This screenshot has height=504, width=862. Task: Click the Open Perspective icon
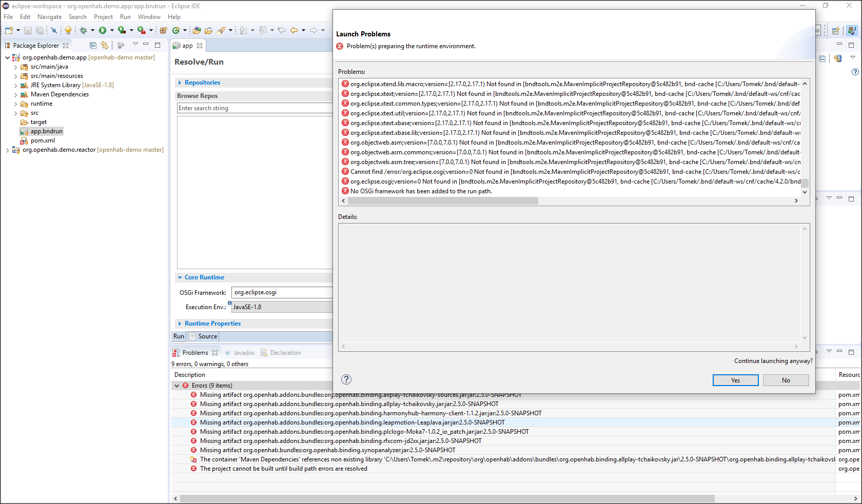point(835,31)
